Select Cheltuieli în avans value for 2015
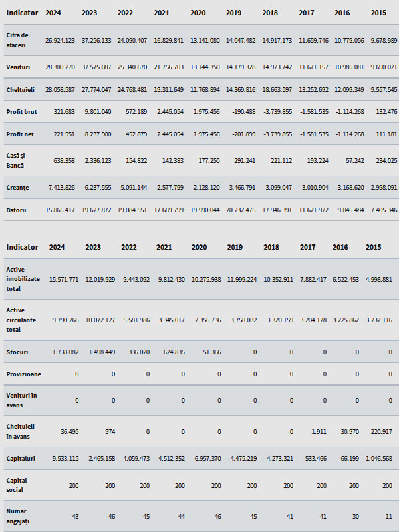This screenshot has height=532, width=399. 381,432
